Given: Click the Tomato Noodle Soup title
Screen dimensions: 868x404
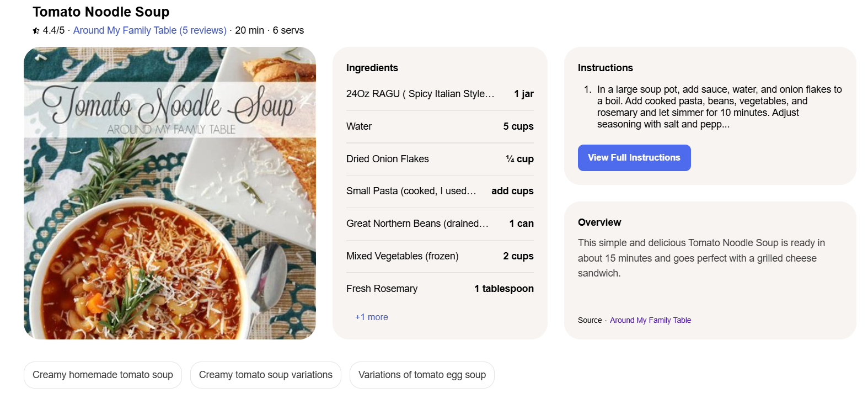Looking at the screenshot, I should 101,12.
